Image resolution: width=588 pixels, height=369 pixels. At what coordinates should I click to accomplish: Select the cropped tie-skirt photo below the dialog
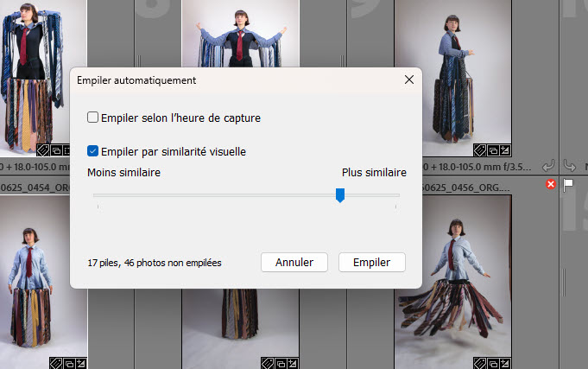point(240,328)
